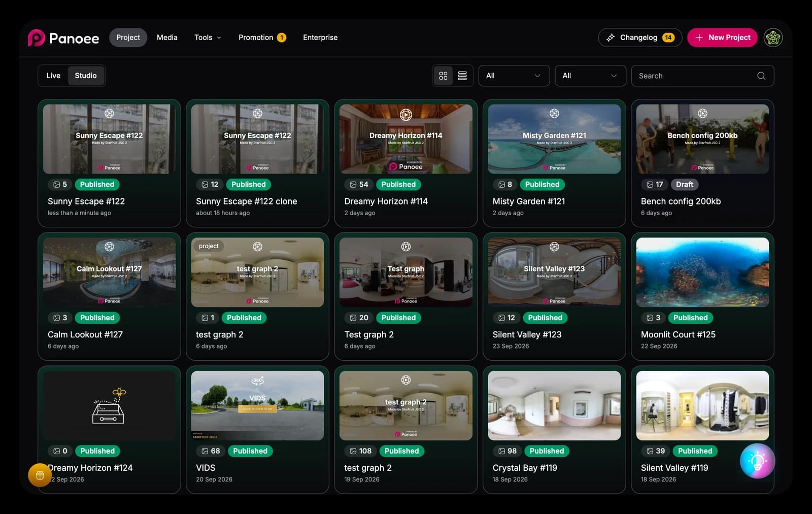Click the scene count icon on Crystal Bay #119
The image size is (812, 514).
point(501,451)
